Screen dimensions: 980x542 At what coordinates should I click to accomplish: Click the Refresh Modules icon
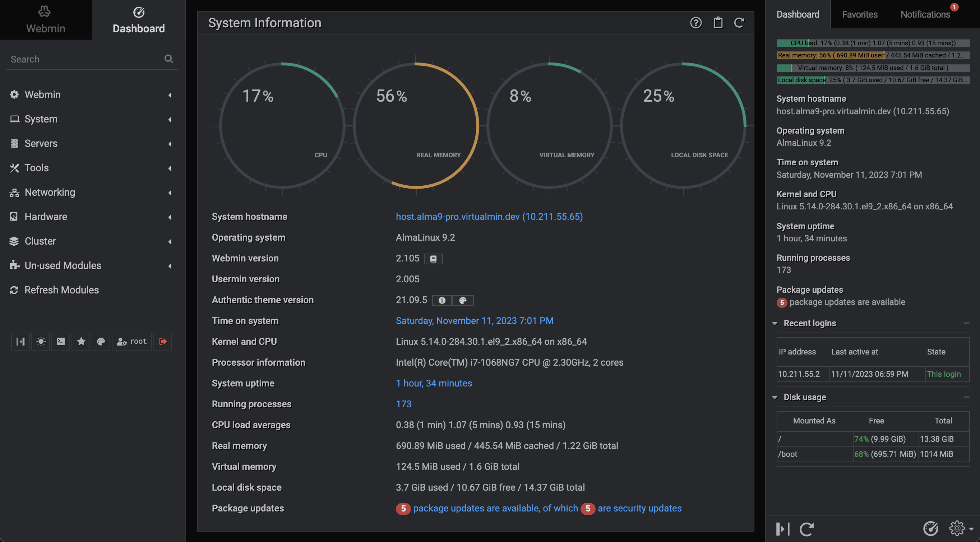[14, 290]
